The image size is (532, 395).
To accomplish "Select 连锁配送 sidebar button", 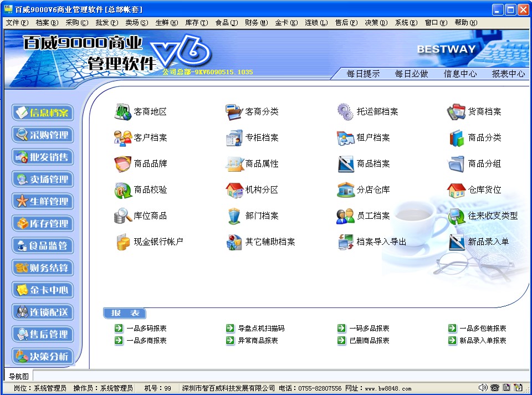I will 43,312.
